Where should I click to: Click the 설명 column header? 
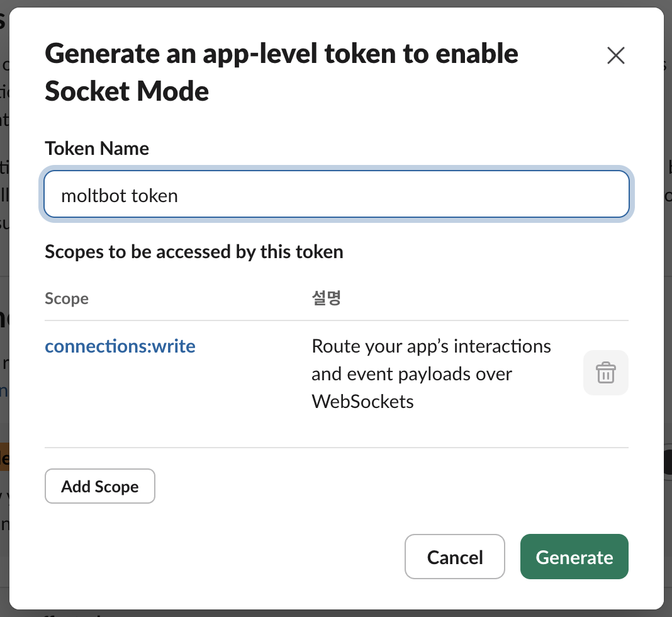pos(326,298)
